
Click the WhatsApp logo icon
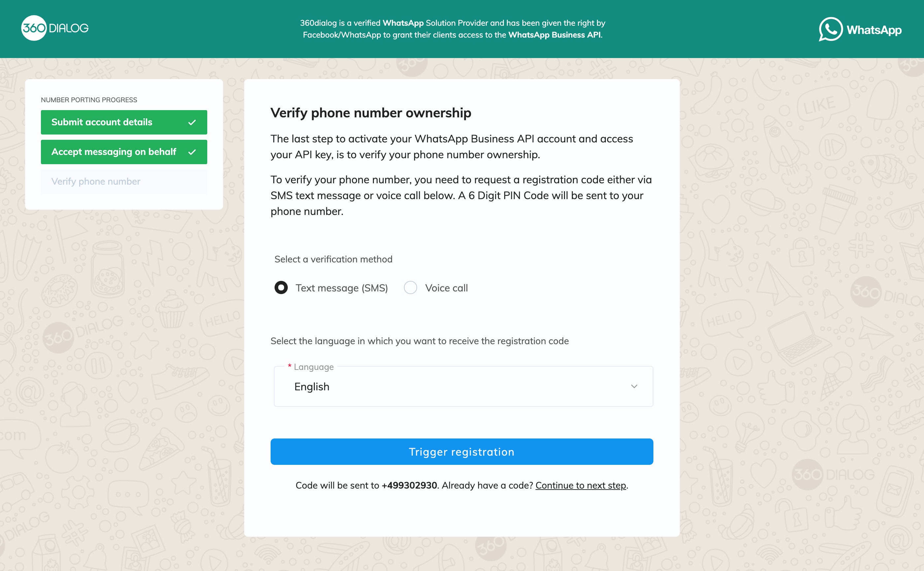[x=830, y=29]
